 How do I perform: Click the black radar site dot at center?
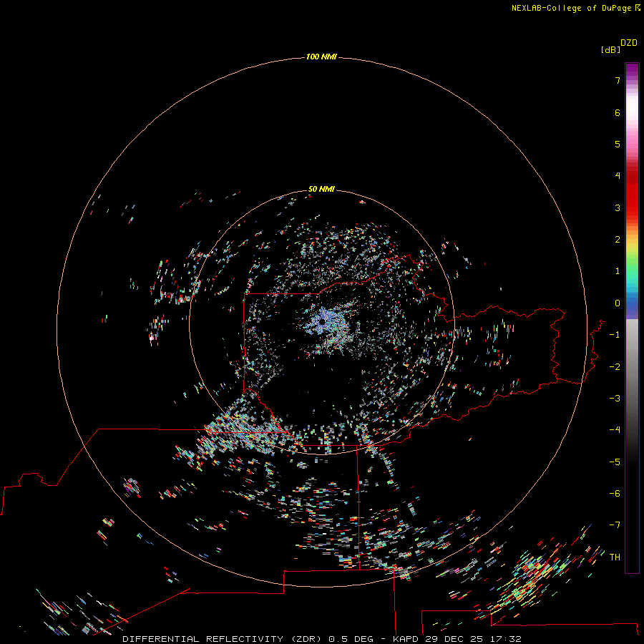tap(323, 321)
